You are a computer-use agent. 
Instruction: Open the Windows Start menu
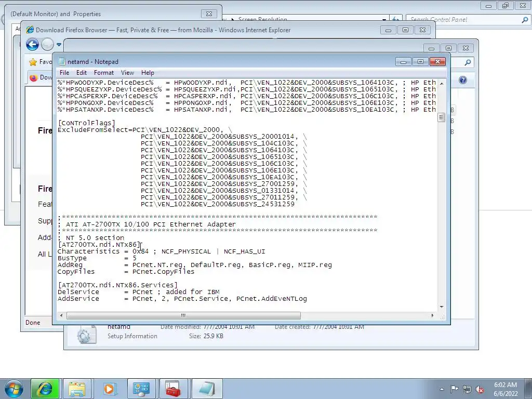pyautogui.click(x=14, y=389)
